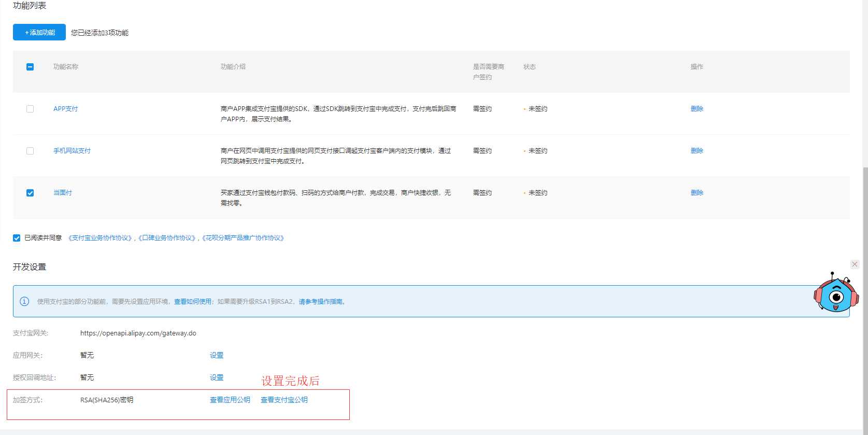Click the 暂无 value beside 应用网关
This screenshot has width=868, height=435.
(87, 355)
